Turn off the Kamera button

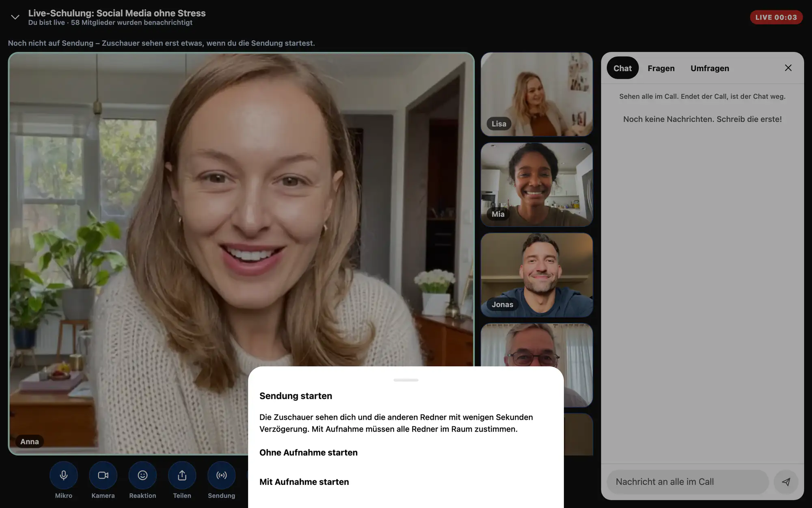[x=103, y=475]
